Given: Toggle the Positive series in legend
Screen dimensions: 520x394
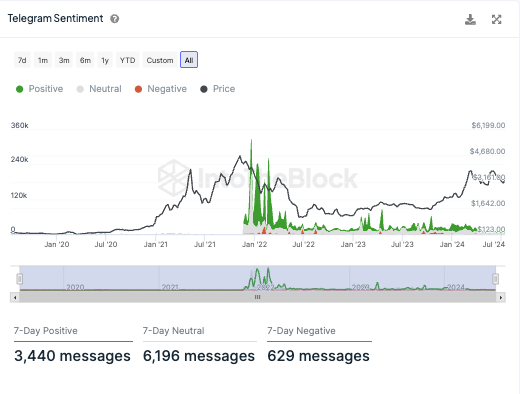Looking at the screenshot, I should click(40, 89).
